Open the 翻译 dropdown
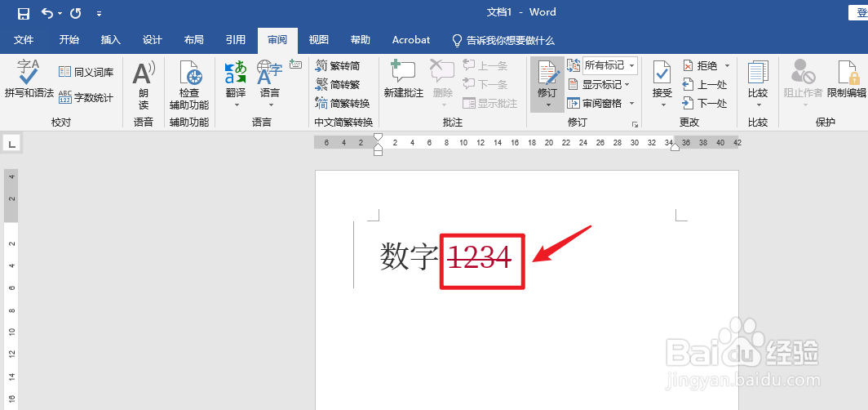Viewport: 868px width, 410px height. pyautogui.click(x=236, y=84)
